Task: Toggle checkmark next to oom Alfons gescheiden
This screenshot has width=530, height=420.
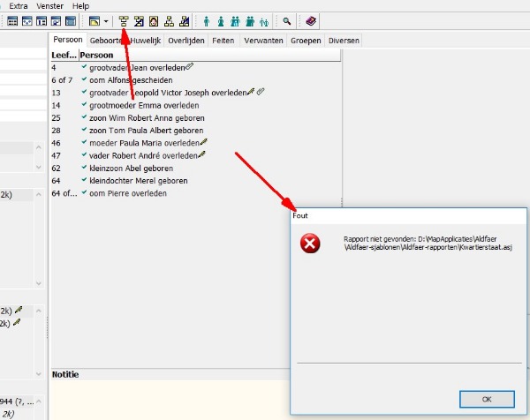Action: tap(84, 79)
